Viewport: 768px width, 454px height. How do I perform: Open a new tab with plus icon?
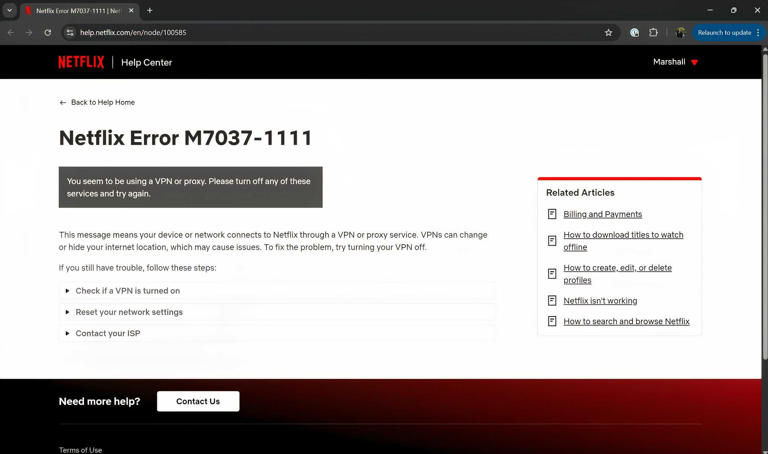tap(150, 10)
